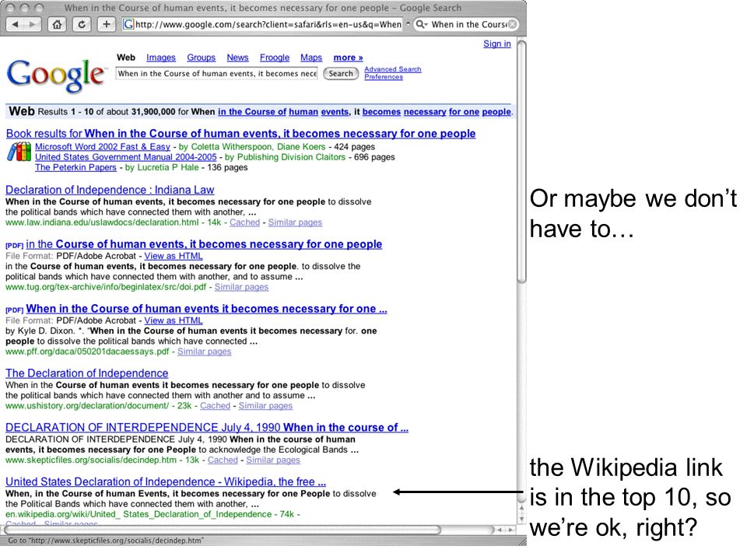Open Similar pages for tug.org result

point(241,287)
